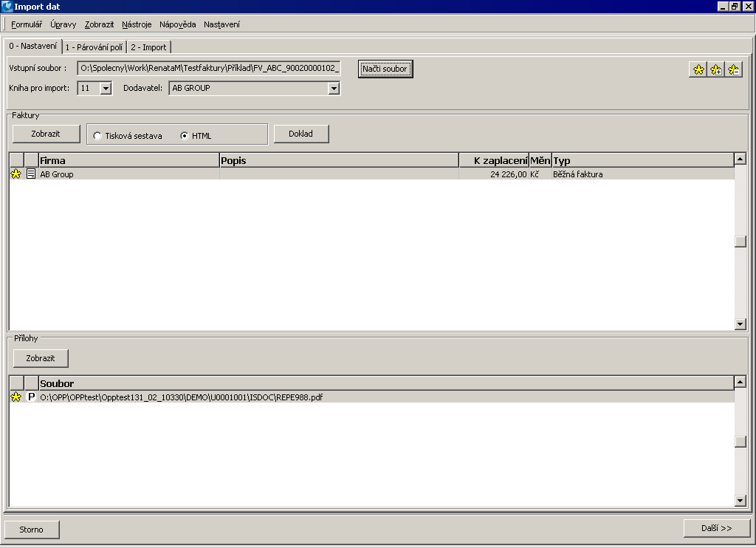The width and height of the screenshot is (756, 548).
Task: Click the Načti soubor button
Action: pos(385,68)
